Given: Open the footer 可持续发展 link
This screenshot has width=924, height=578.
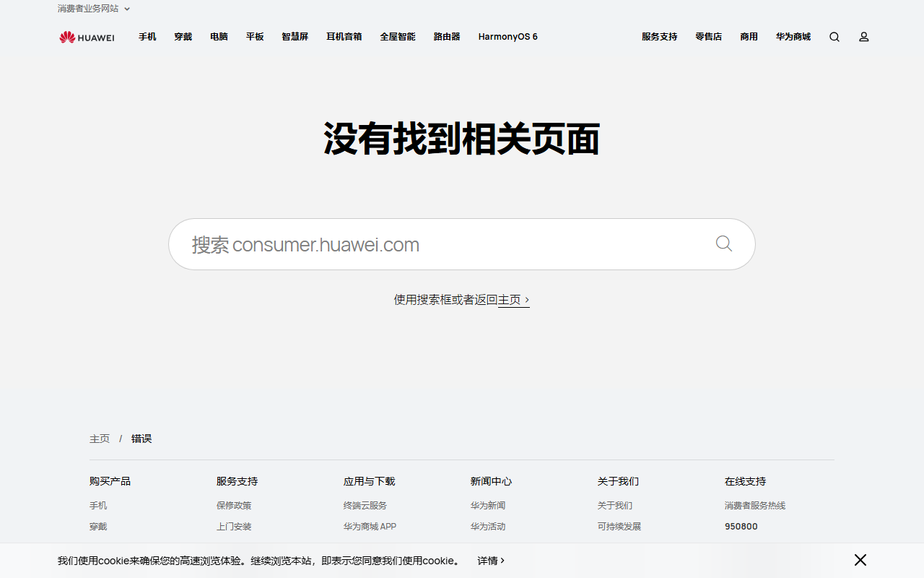Looking at the screenshot, I should coord(619,527).
